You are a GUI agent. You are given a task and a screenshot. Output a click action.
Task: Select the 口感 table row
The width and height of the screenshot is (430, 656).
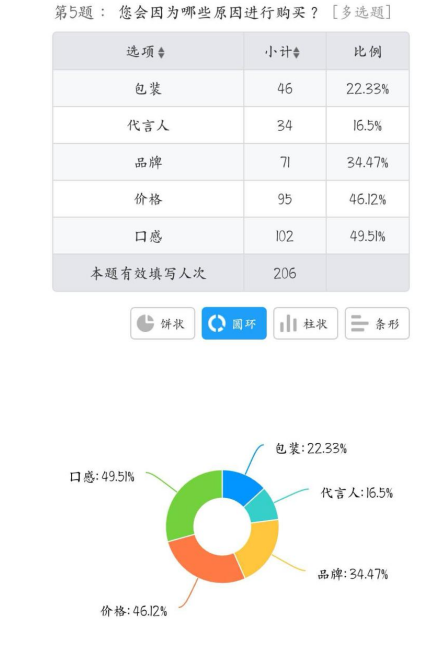(231, 236)
